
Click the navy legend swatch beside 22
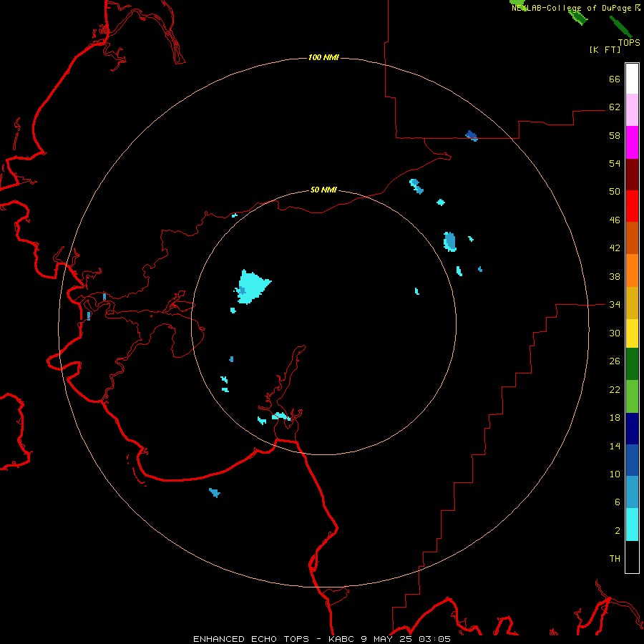pos(632,429)
